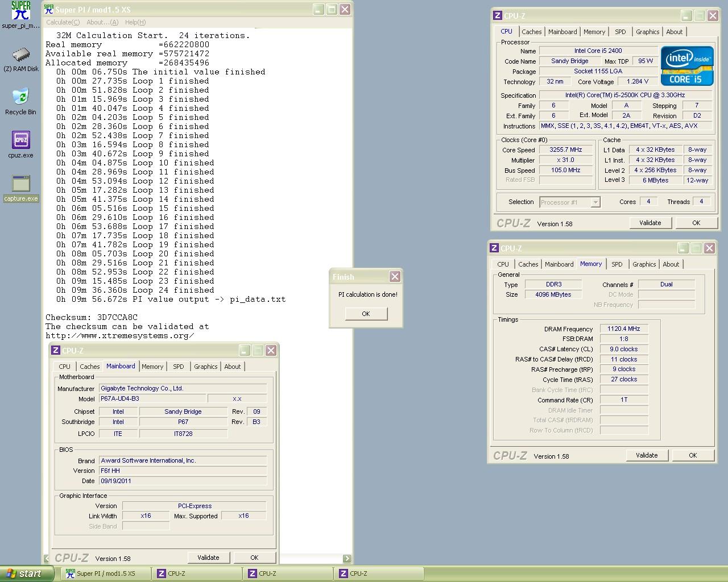The height and width of the screenshot is (582, 728).
Task: Click OK in the Mainboard window
Action: 254,558
